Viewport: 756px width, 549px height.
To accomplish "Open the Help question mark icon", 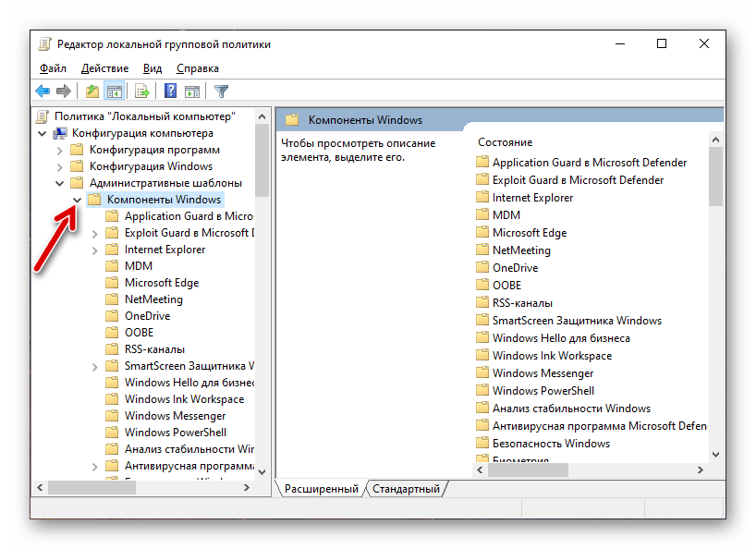I will [x=170, y=91].
